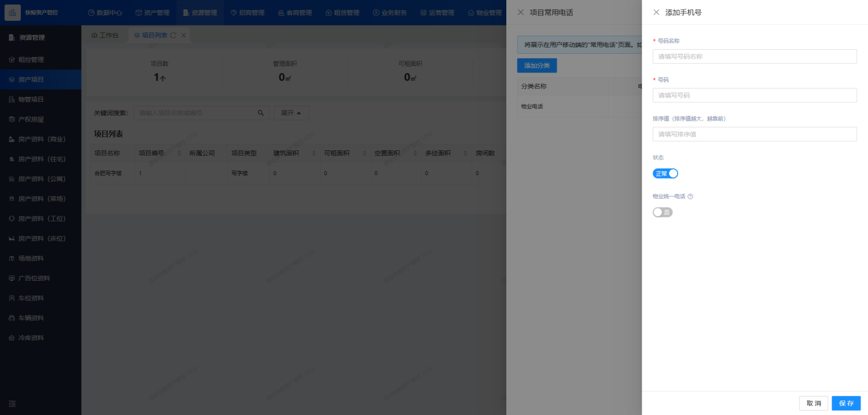Click the 数据中心 icon in top navigation

[x=91, y=12]
